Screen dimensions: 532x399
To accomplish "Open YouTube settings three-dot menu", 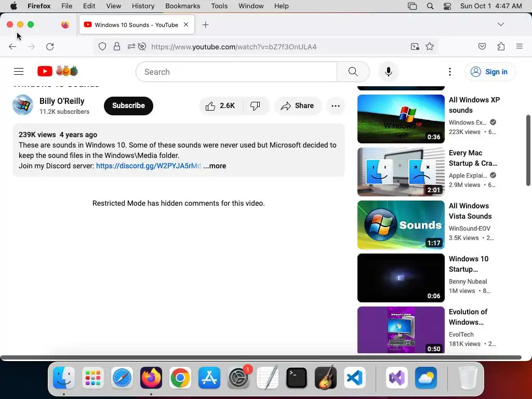I will (x=450, y=72).
